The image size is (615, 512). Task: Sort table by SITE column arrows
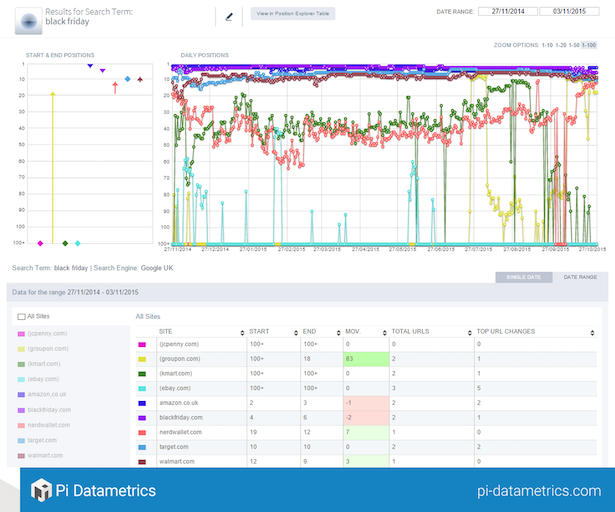point(239,331)
